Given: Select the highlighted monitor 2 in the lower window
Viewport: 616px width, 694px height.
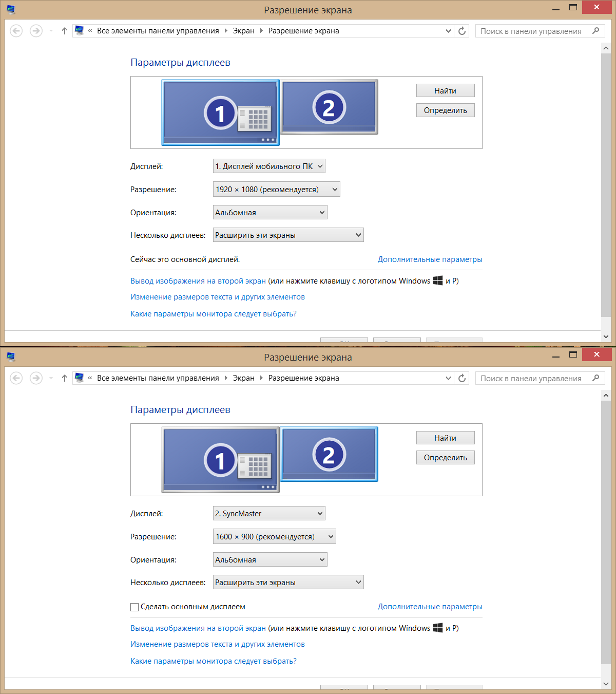Looking at the screenshot, I should [x=329, y=454].
